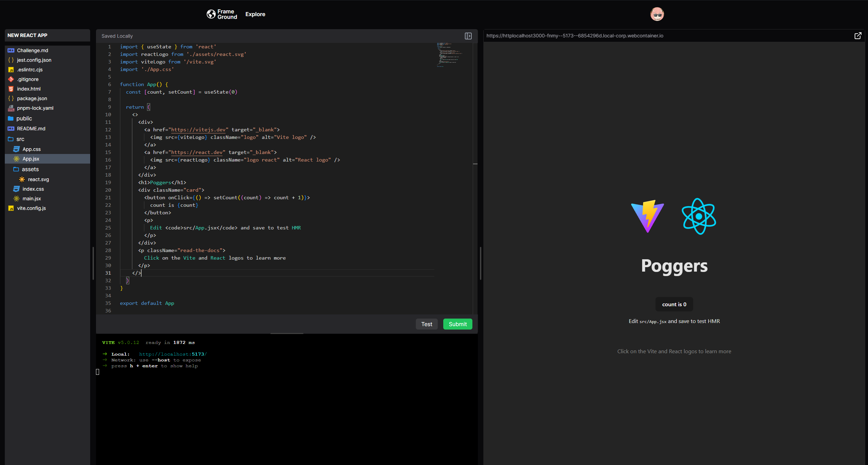Click the Frame Ground globe logo
The width and height of the screenshot is (868, 465).
(211, 14)
